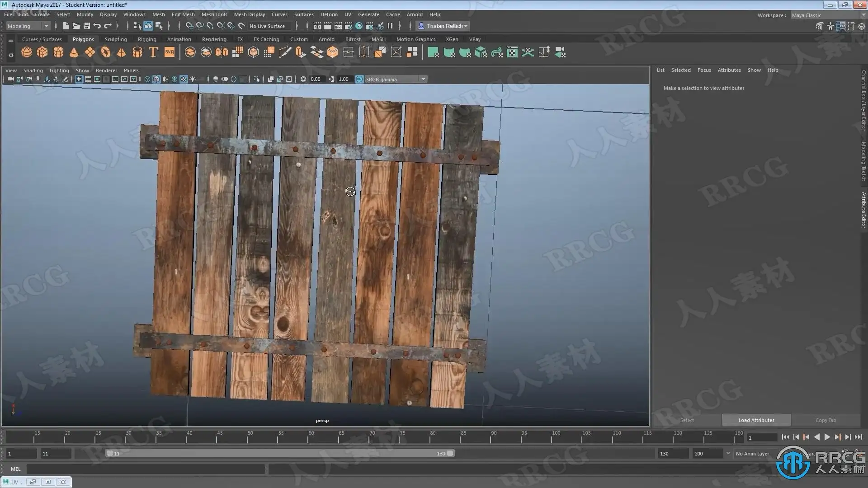Toggle the viewport grid display button
Screen dimensions: 868x488
pos(79,79)
